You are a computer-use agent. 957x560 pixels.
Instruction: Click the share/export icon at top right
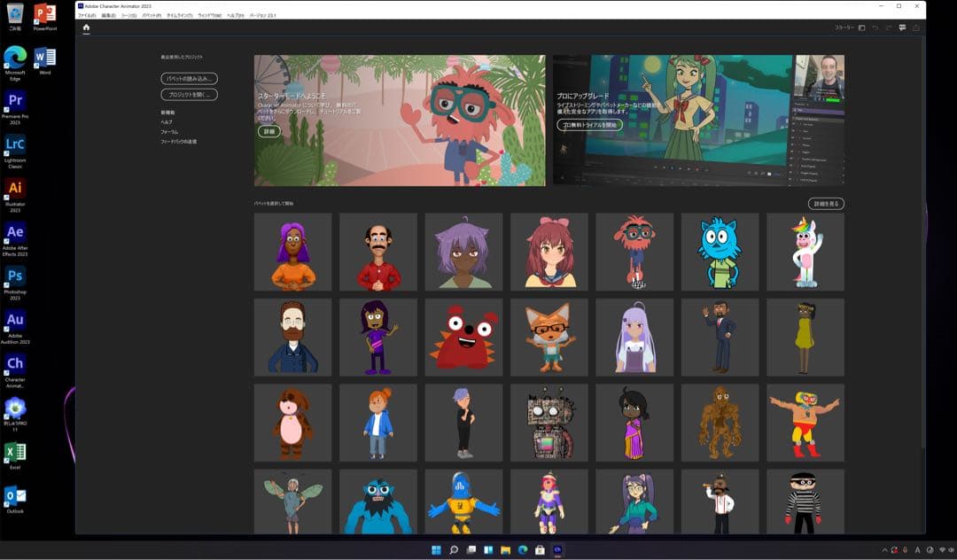tap(915, 27)
